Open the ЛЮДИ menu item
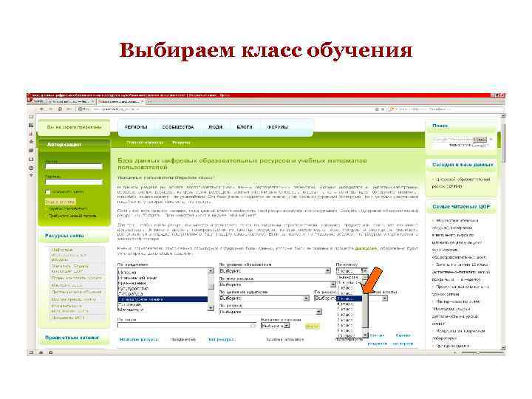This screenshot has height=399, width=532. tap(215, 127)
